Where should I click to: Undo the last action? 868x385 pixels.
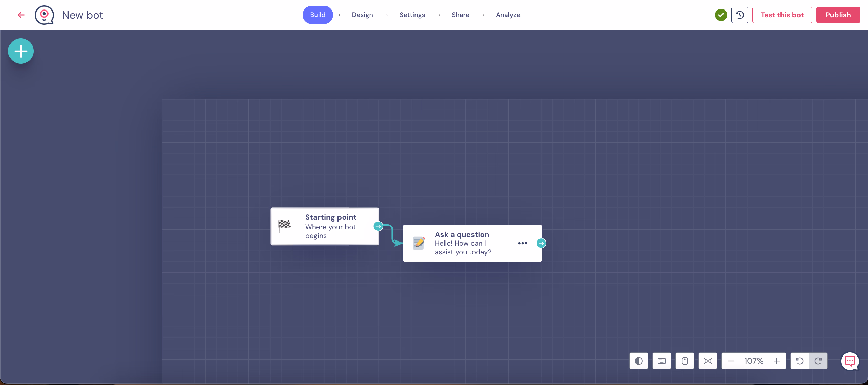[x=799, y=361]
